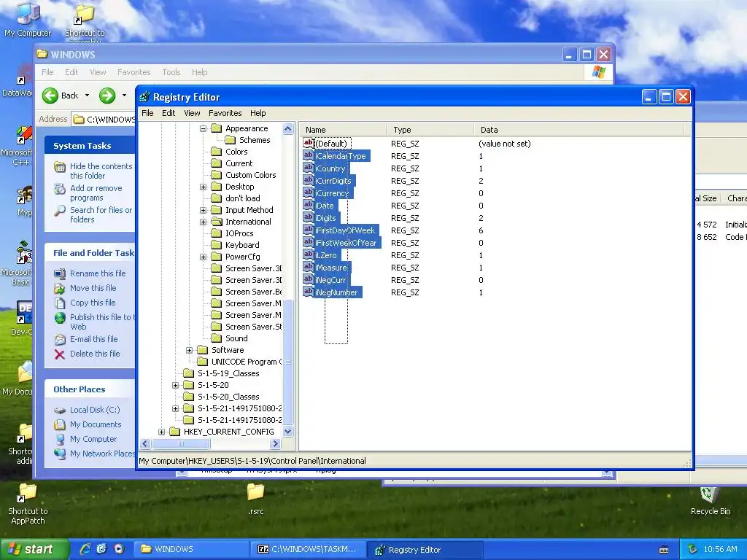This screenshot has height=560, width=747.
Task: Sort values by Type column header
Action: coord(430,130)
